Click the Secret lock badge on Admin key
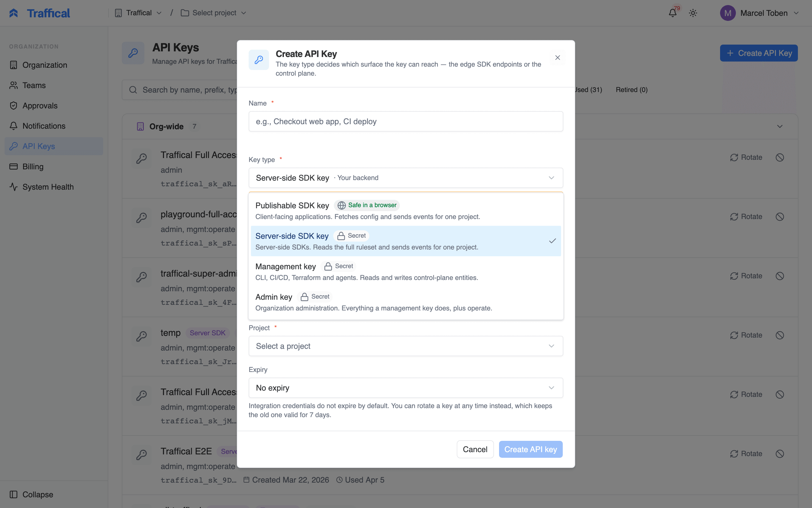 click(x=315, y=297)
